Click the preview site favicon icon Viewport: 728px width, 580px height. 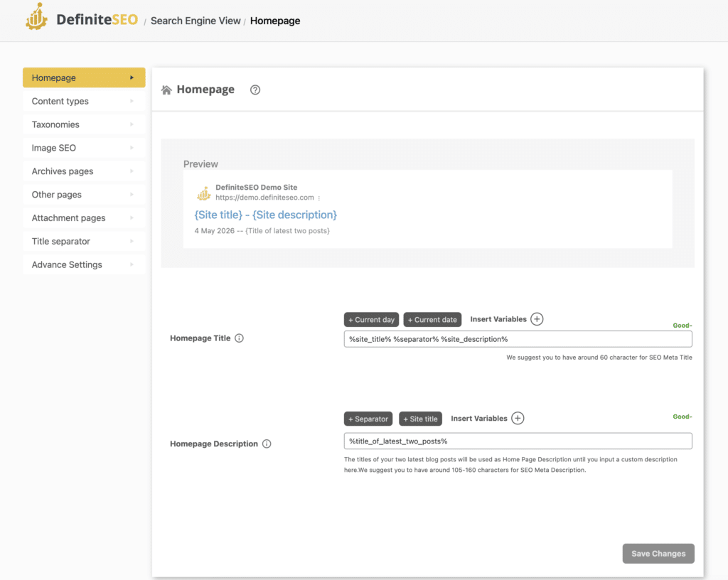pyautogui.click(x=203, y=193)
